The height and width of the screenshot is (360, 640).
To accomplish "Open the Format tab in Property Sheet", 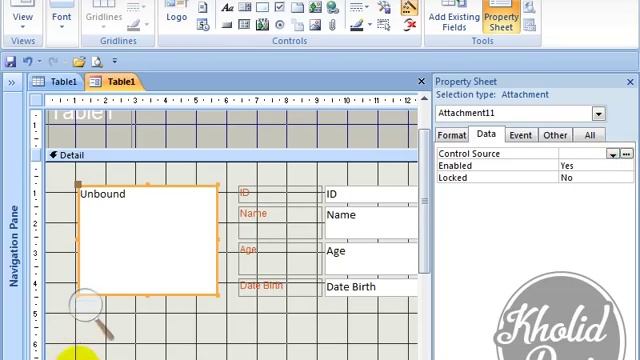I will click(x=452, y=135).
